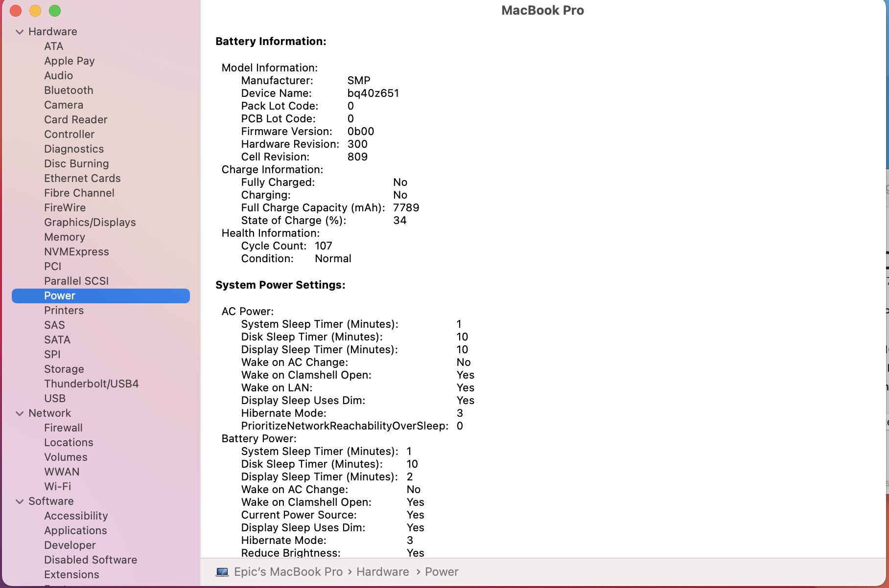Select USB in the sidebar

(54, 399)
